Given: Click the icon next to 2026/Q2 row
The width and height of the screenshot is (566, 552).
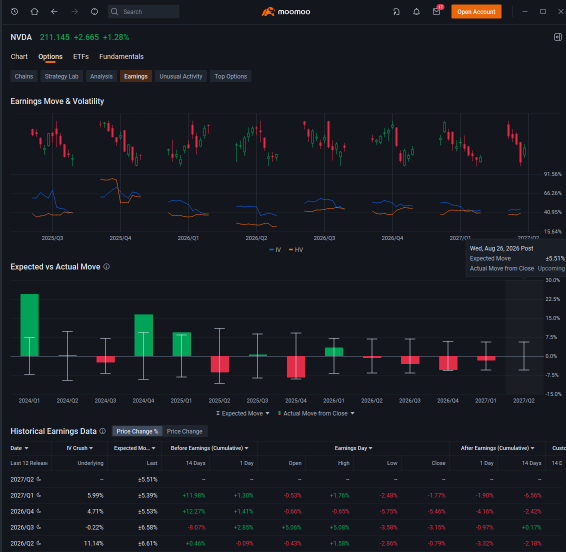Looking at the screenshot, I should (x=39, y=543).
